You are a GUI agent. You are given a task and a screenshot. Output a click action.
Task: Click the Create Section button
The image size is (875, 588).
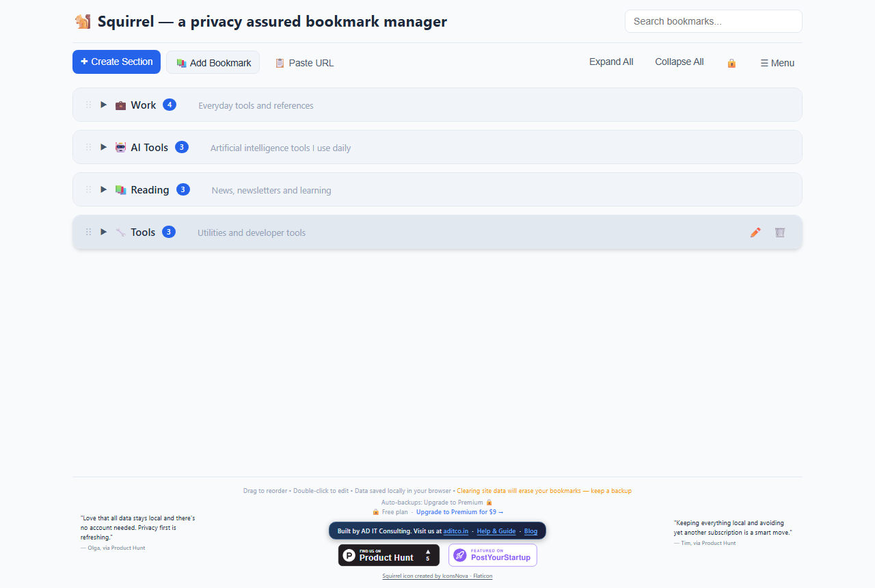116,62
